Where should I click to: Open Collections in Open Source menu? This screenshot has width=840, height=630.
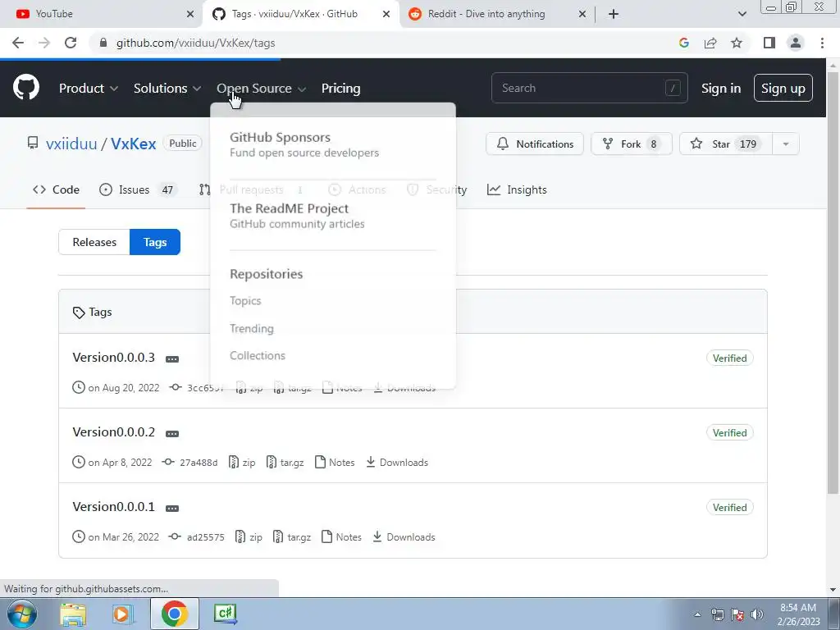click(257, 356)
